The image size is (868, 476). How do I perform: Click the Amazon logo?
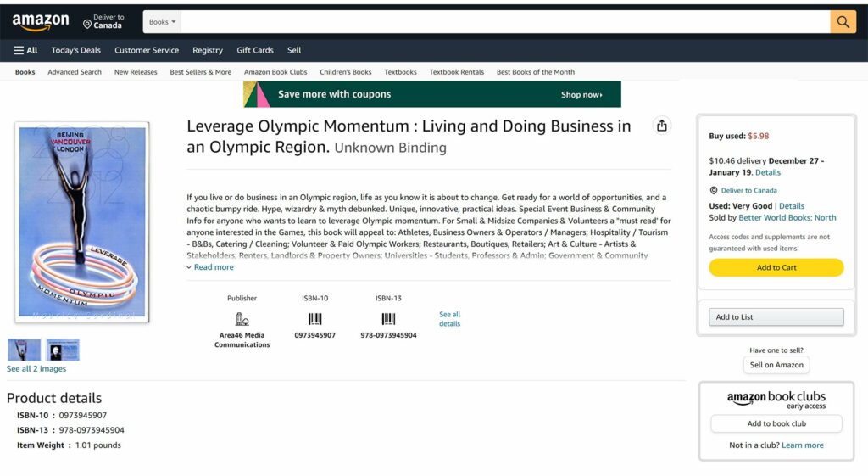[x=41, y=22]
